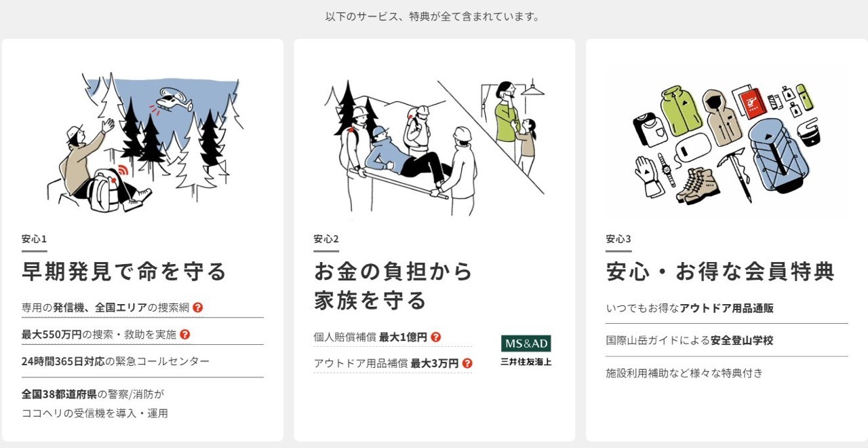Select the お金の負担から家族を守る heading
The width and height of the screenshot is (868, 448).
393,286
